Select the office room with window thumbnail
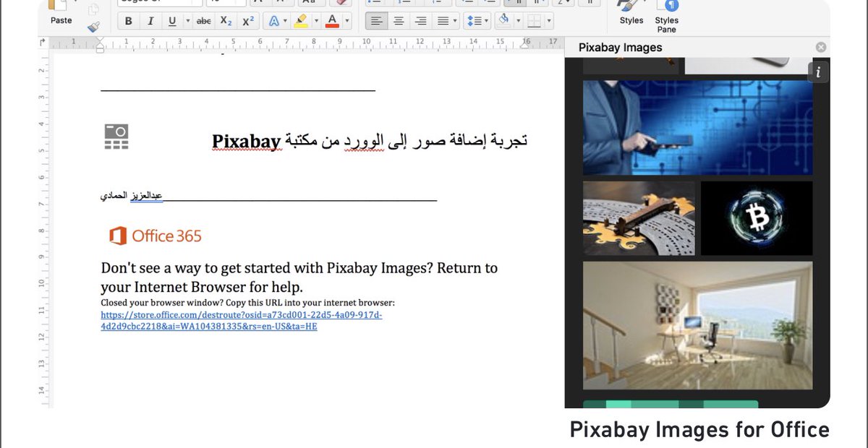 (697, 326)
